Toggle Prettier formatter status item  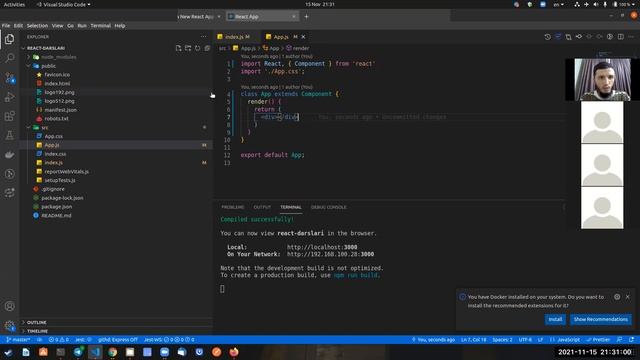tap(598, 340)
